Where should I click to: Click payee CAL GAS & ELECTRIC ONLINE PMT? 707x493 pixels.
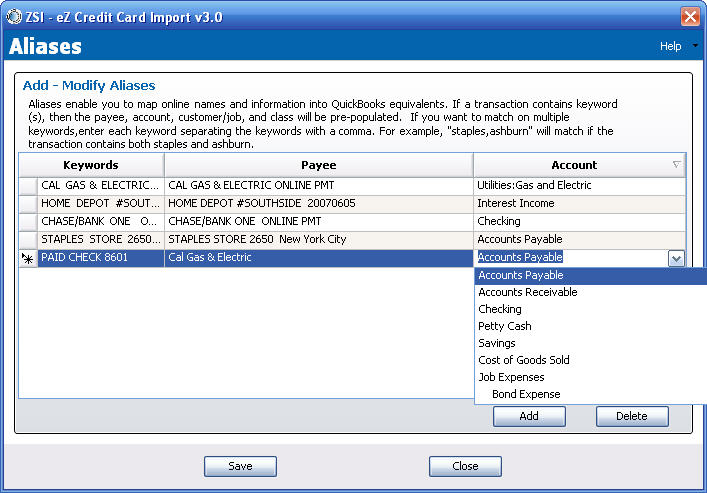pyautogui.click(x=319, y=186)
